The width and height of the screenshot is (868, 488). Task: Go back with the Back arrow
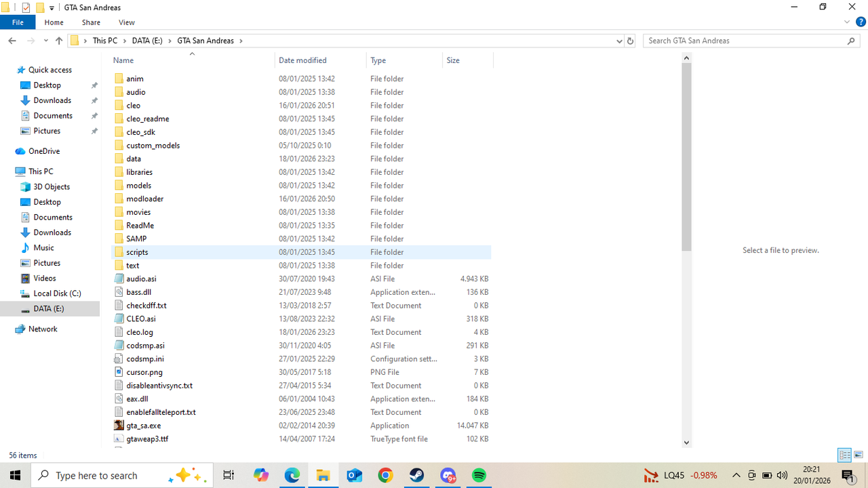click(12, 41)
